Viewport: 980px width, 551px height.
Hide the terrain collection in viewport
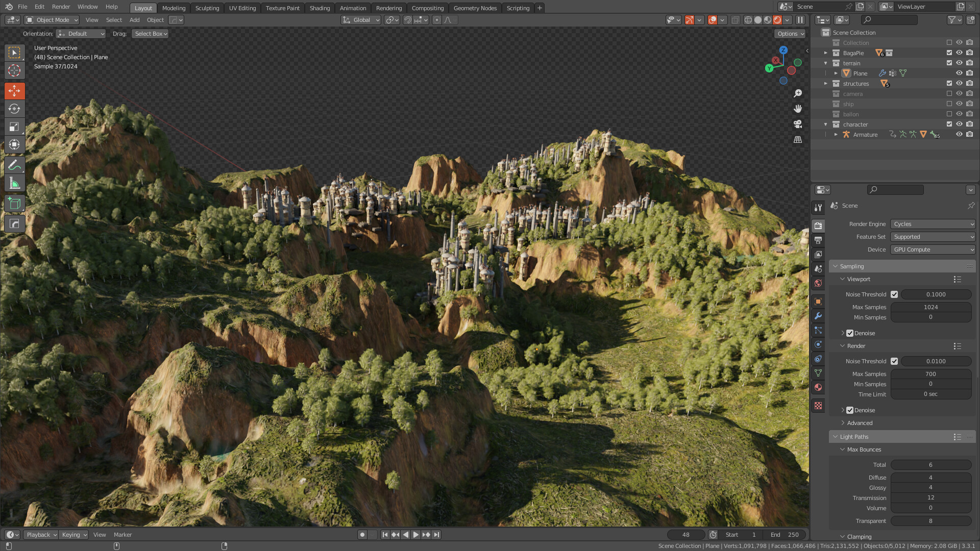(959, 63)
